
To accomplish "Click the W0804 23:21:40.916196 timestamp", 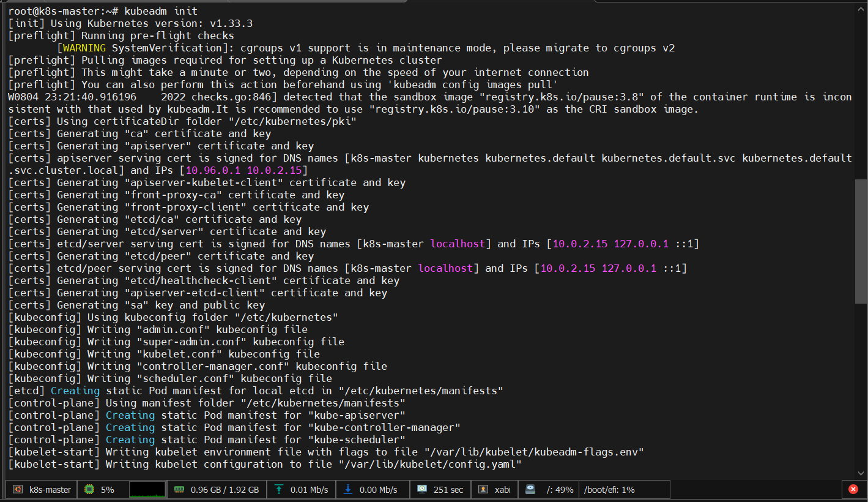I will point(72,97).
